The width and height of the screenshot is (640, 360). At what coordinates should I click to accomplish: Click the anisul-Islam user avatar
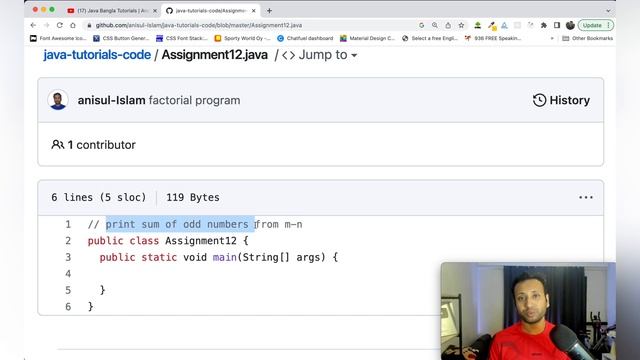58,100
